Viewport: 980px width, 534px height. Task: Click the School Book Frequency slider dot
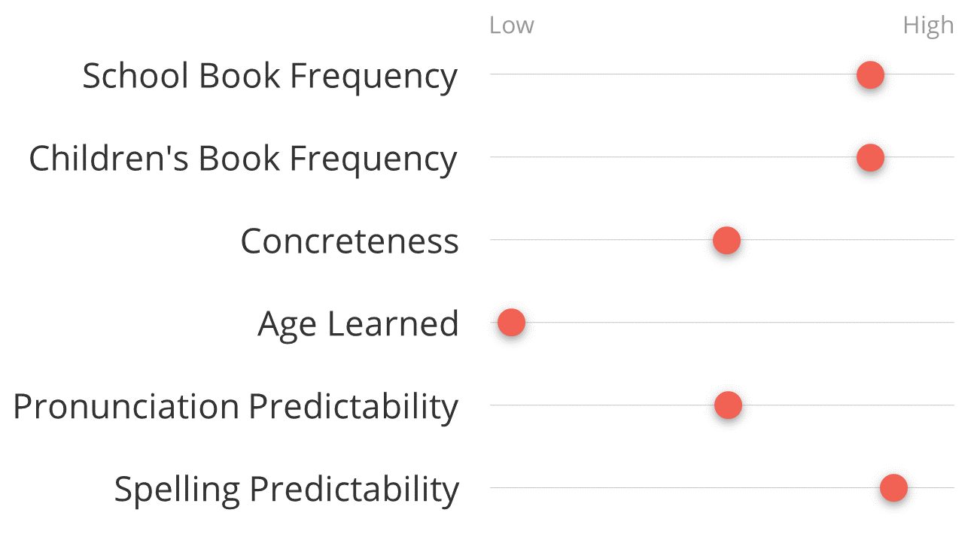tap(870, 74)
